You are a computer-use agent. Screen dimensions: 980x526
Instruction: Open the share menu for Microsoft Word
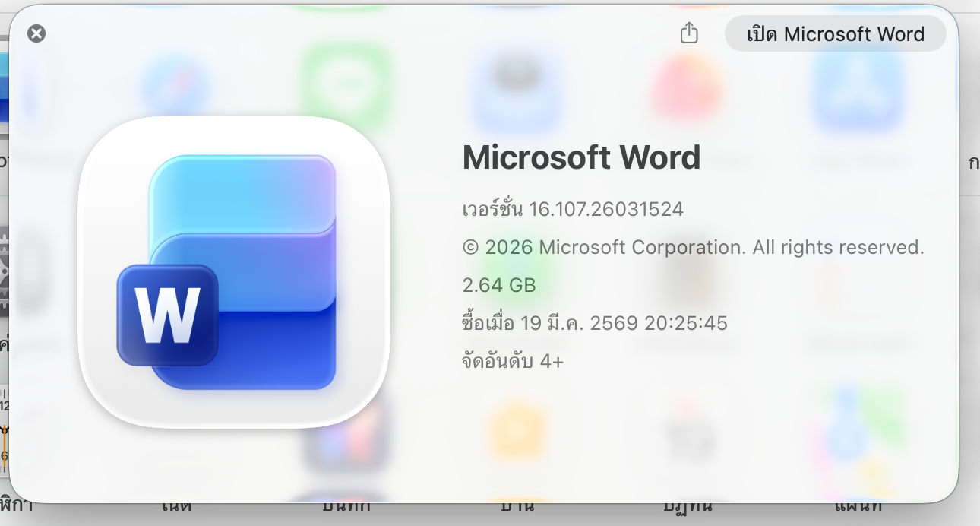(689, 33)
